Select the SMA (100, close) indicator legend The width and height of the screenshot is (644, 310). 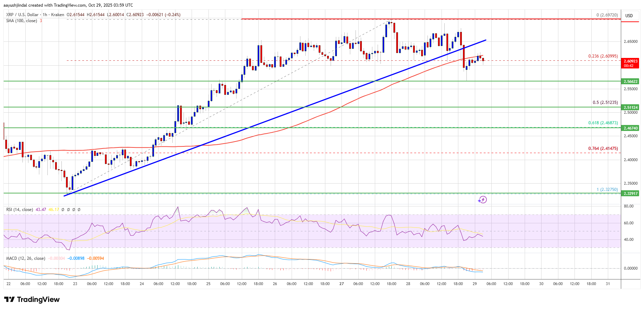21,21
